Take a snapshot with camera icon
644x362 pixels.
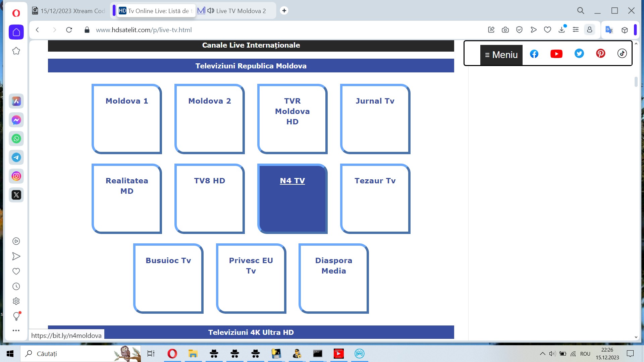505,30
